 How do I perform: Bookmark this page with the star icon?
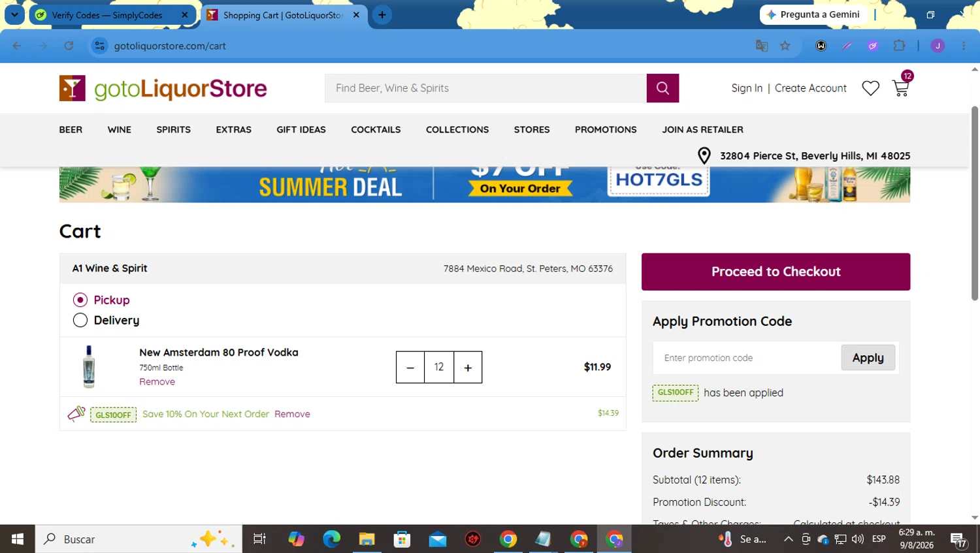[x=785, y=46]
